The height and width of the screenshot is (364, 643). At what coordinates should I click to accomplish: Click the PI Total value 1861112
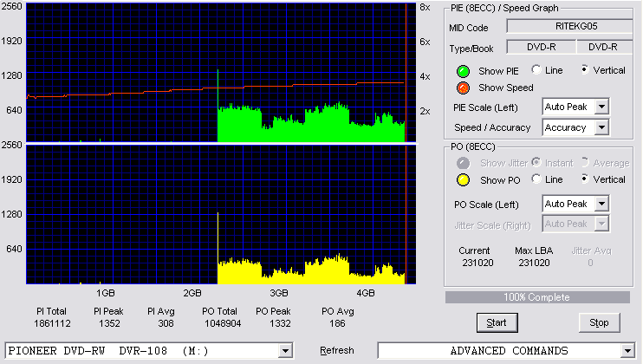point(52,323)
